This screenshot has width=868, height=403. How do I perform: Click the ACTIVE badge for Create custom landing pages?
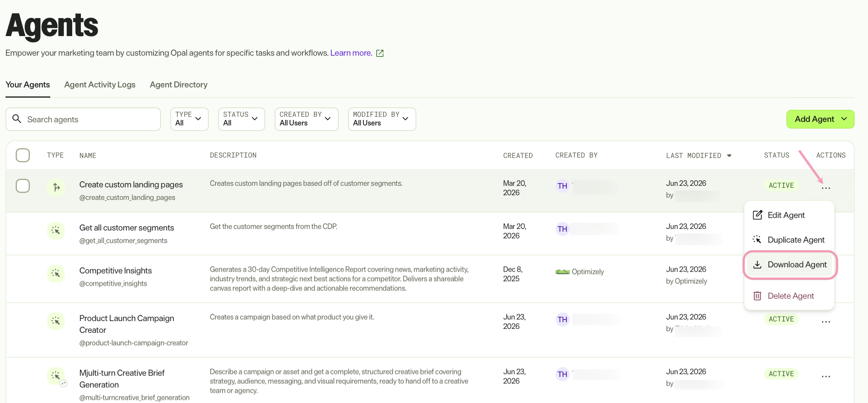click(x=781, y=185)
